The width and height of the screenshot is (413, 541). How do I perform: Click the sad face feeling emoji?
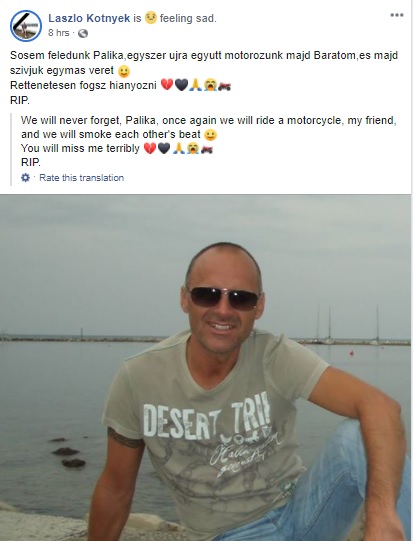click(x=150, y=17)
